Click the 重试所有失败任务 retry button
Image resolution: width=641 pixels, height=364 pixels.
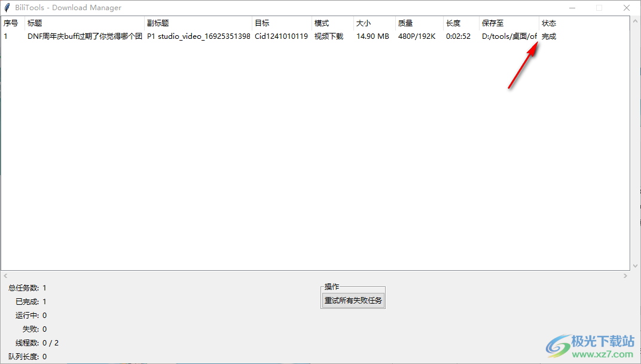(x=353, y=301)
